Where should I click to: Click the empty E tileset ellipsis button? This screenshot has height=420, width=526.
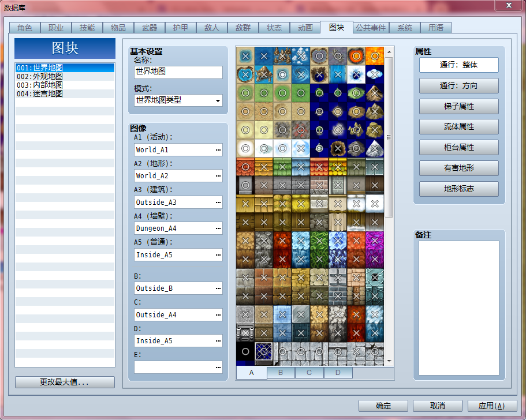218,367
